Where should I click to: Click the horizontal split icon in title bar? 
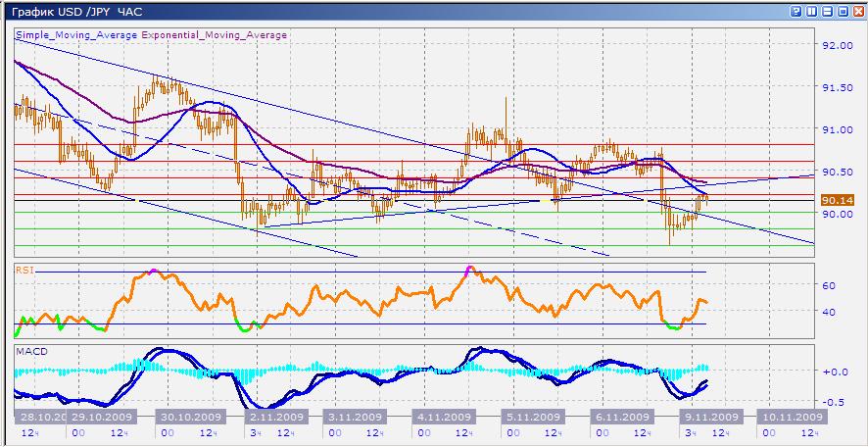827,11
